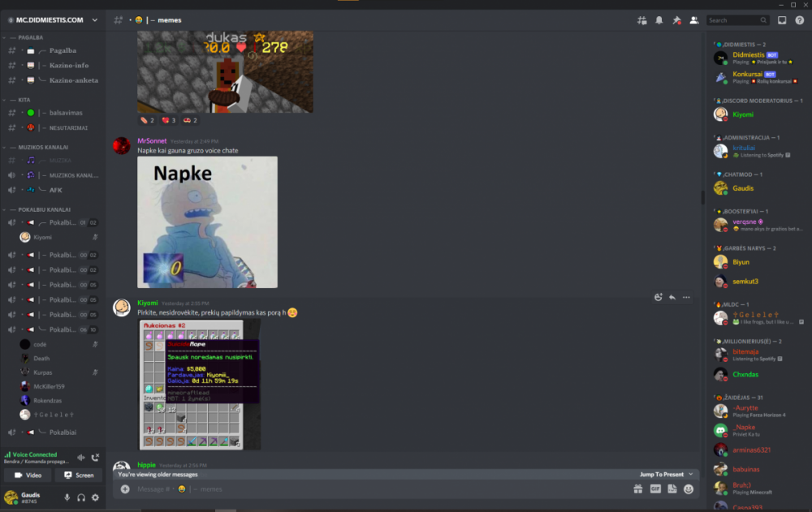Image resolution: width=812 pixels, height=512 pixels.
Task: Open notification settings bell icon
Action: pyautogui.click(x=659, y=20)
